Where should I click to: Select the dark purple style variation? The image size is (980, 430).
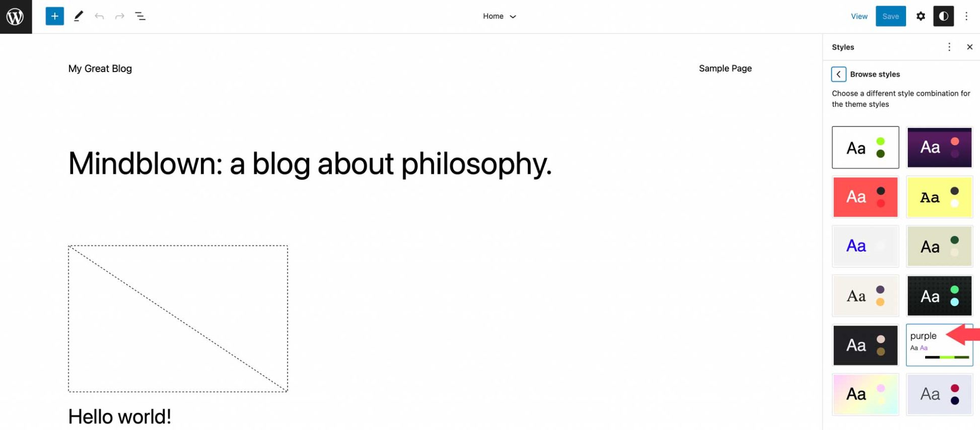[x=939, y=147]
